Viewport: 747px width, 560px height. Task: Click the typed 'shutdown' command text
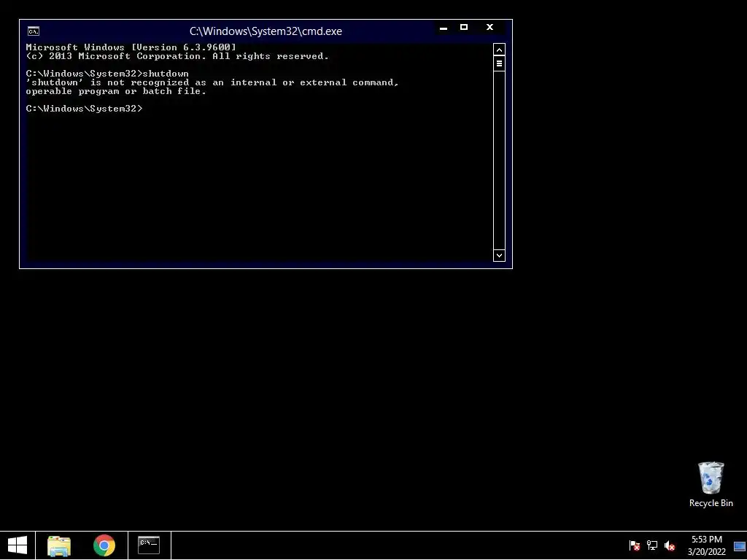pyautogui.click(x=166, y=74)
